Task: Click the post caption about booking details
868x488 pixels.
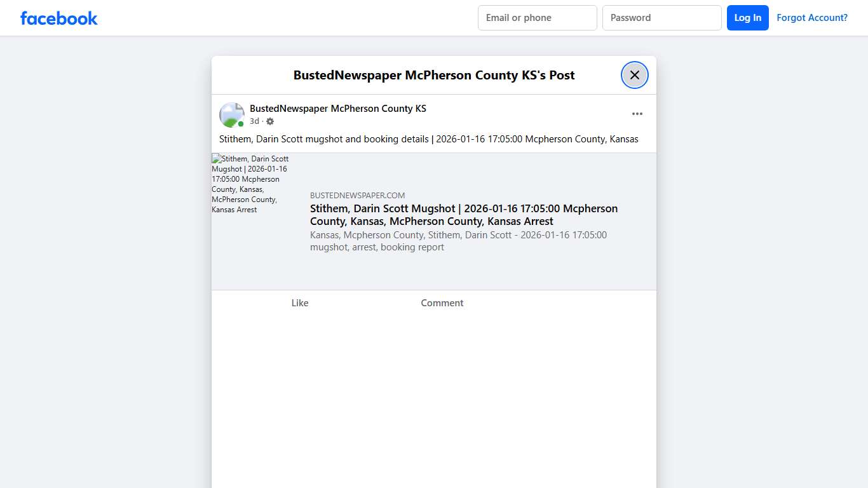Action: coord(430,139)
